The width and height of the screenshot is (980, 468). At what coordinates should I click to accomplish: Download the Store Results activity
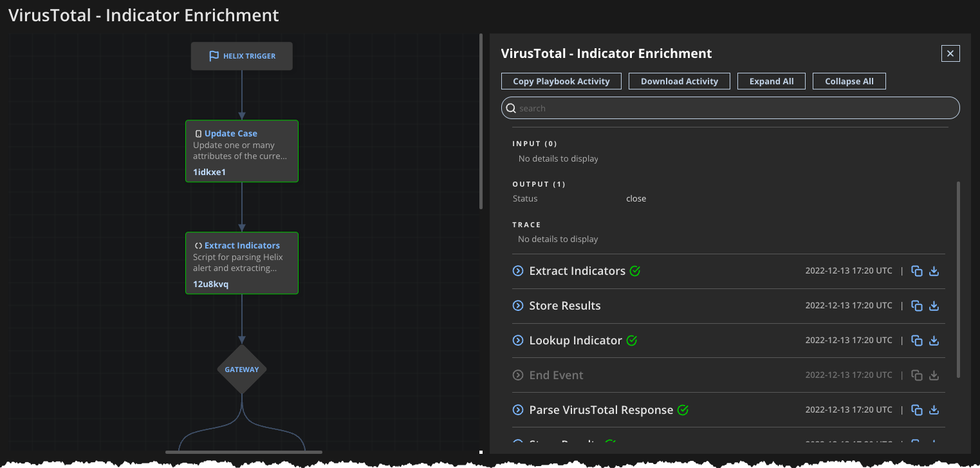[x=934, y=306]
